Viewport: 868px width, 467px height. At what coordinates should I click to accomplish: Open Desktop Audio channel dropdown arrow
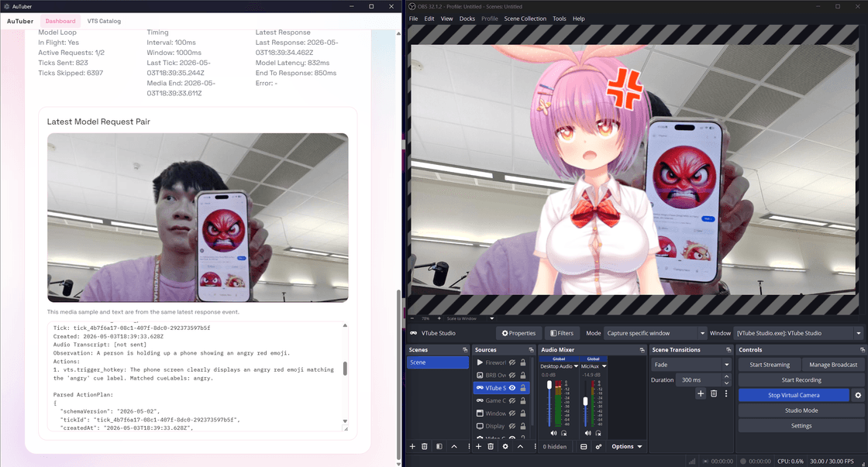577,366
